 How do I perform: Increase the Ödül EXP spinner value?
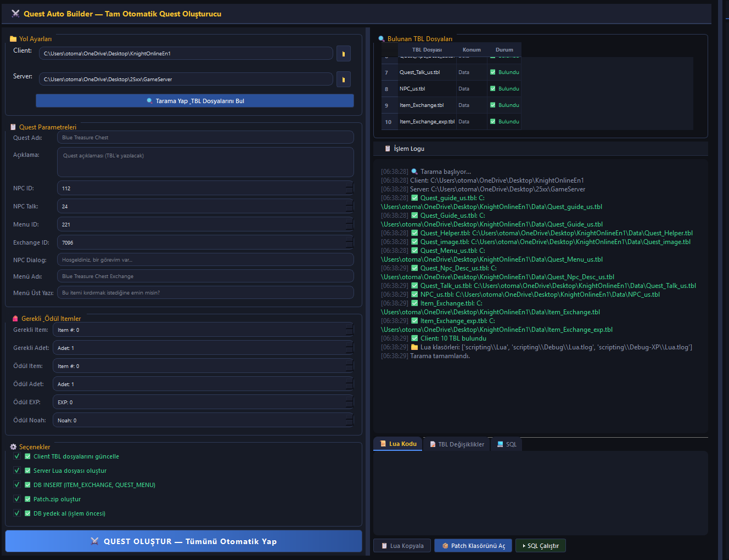(350, 399)
